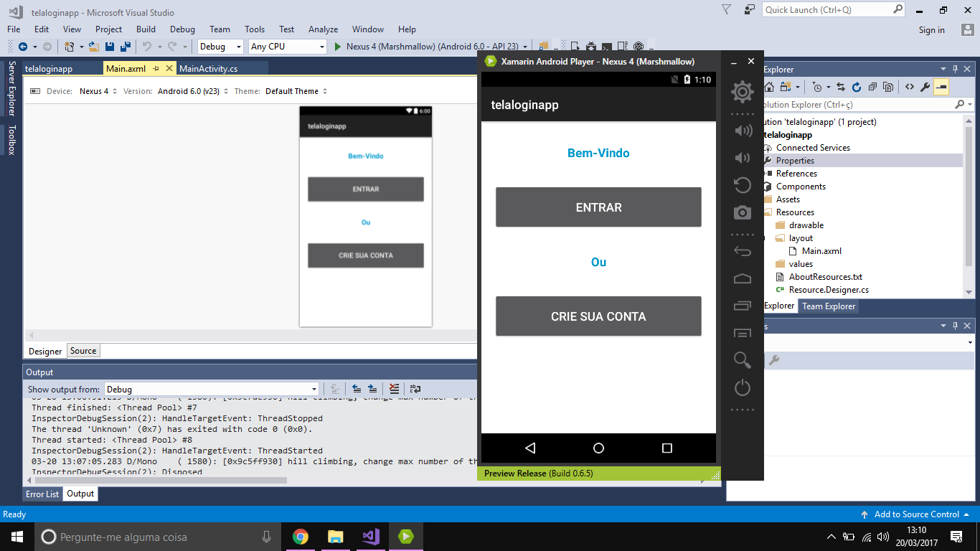The width and height of the screenshot is (980, 551).
Task: Toggle Preview Selected Items in Solution Explorer
Action: (x=941, y=87)
